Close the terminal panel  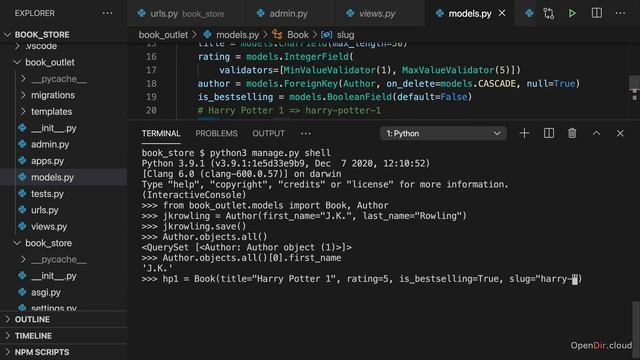pos(620,133)
